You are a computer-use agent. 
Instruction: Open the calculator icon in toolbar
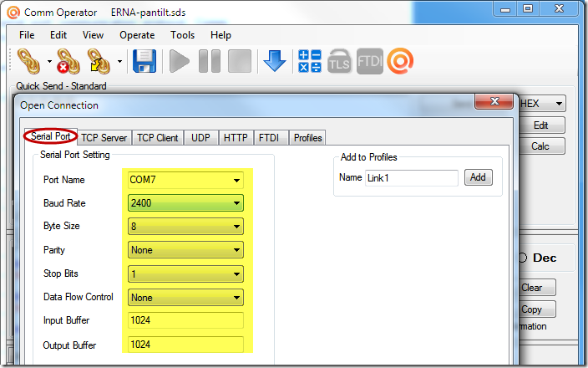[x=310, y=61]
